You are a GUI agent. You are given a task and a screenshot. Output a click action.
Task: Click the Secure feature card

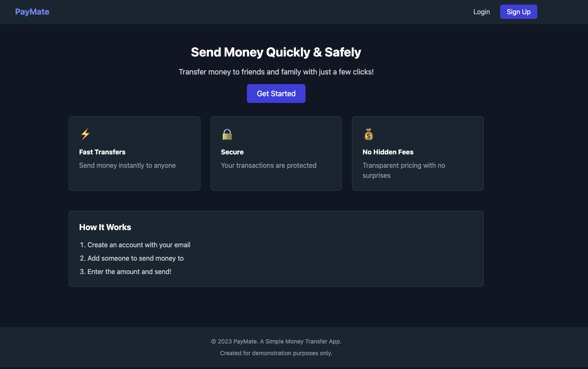click(x=276, y=154)
